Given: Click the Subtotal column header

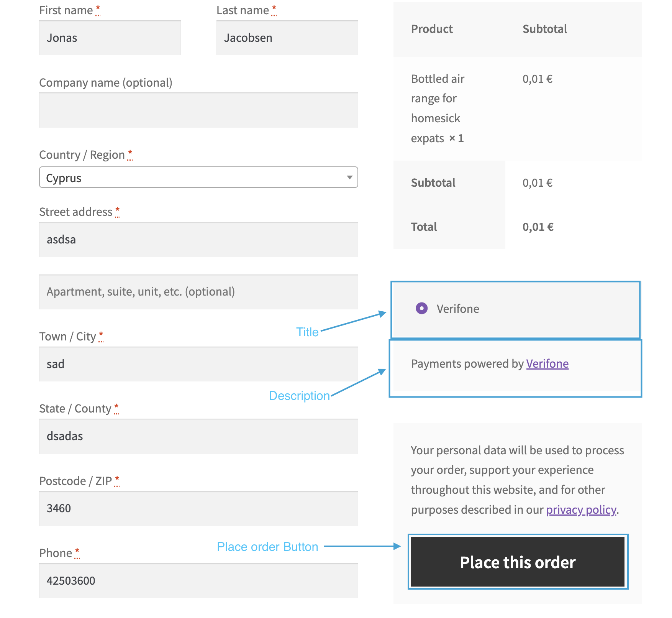Looking at the screenshot, I should [x=545, y=29].
